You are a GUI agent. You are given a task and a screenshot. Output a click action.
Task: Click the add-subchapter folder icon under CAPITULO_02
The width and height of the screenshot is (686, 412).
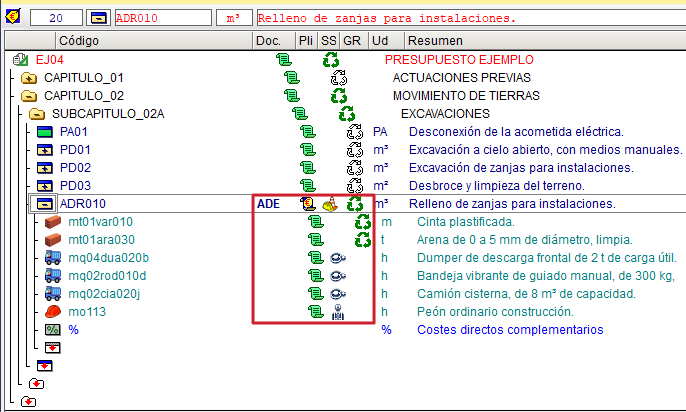click(37, 384)
